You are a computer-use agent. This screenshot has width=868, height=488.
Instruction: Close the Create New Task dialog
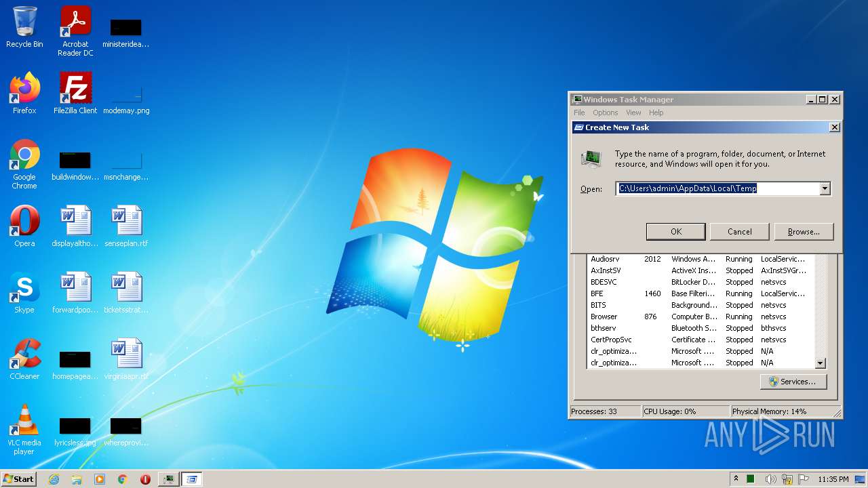[835, 127]
